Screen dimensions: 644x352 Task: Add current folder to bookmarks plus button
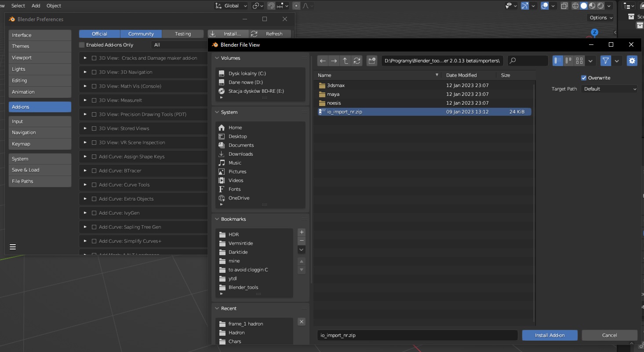pyautogui.click(x=302, y=232)
